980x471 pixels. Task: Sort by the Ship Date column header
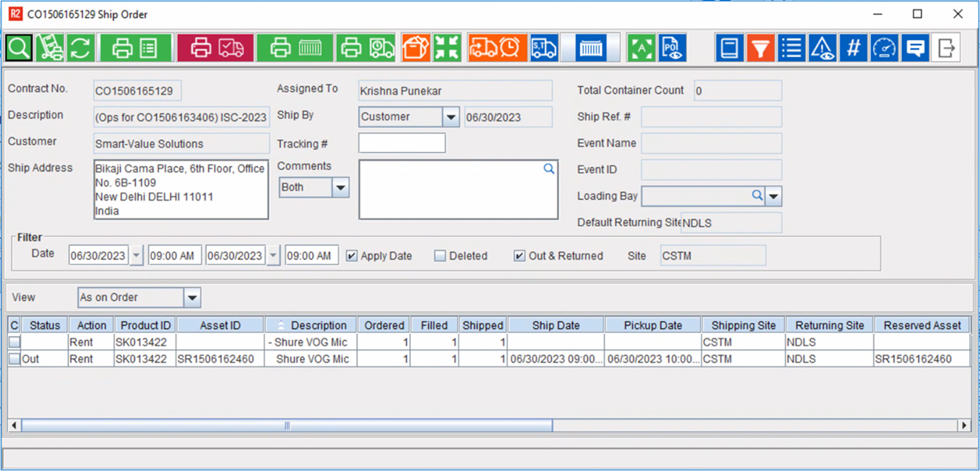556,325
